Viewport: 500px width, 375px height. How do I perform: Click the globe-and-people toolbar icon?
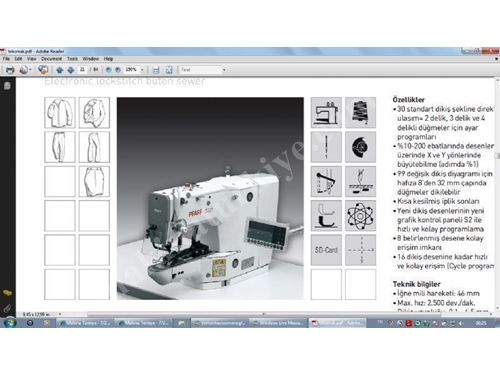(x=43, y=70)
